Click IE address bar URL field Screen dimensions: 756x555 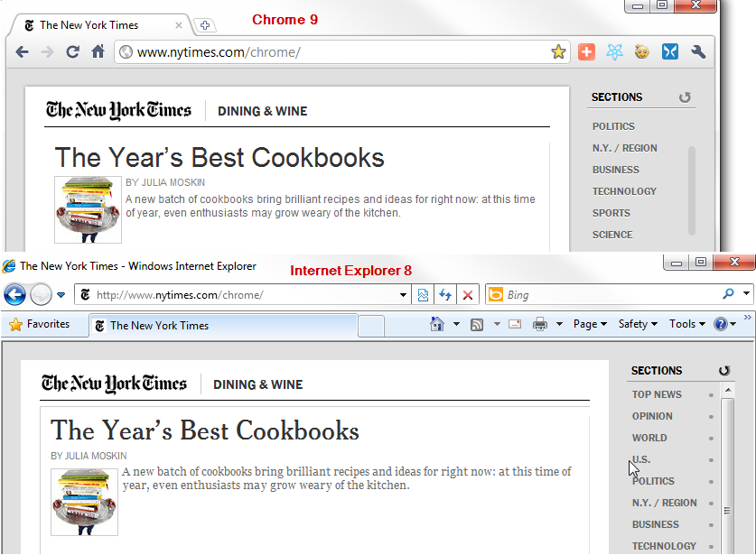tap(241, 295)
